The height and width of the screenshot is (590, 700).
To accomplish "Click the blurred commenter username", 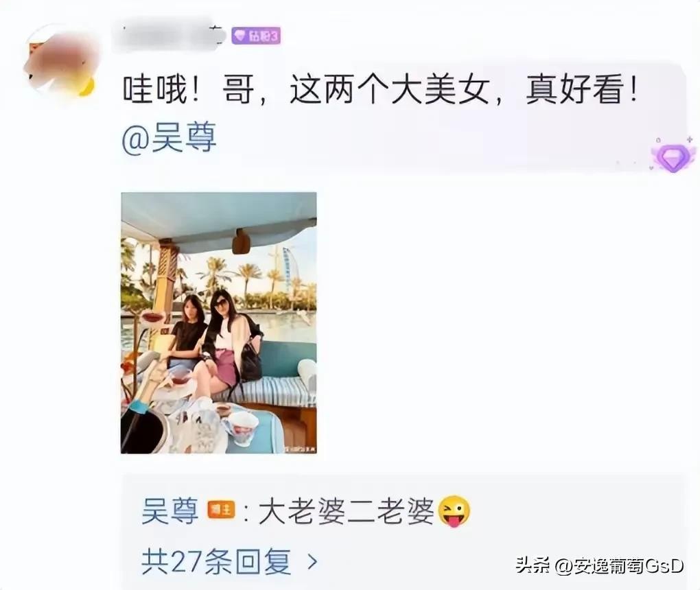I will click(x=169, y=34).
